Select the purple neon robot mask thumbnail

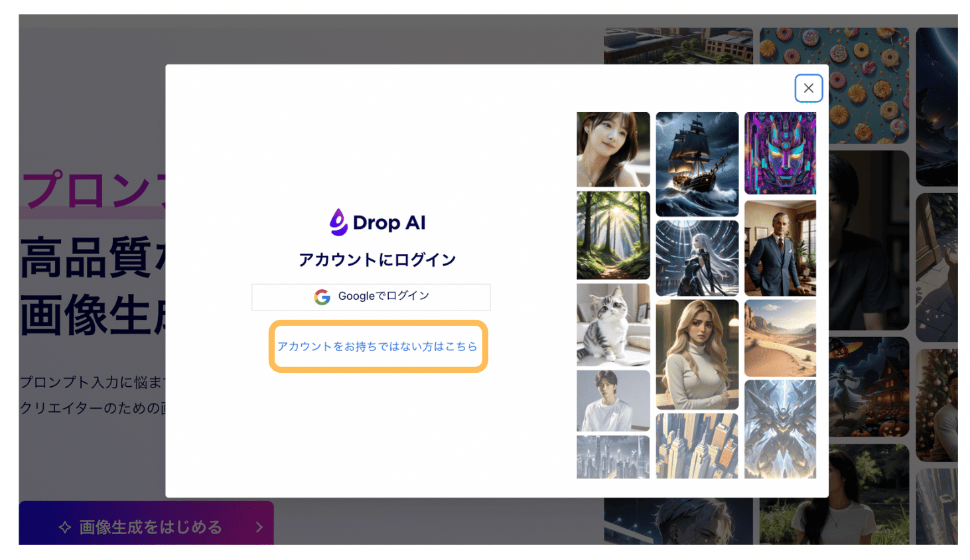[x=780, y=153]
